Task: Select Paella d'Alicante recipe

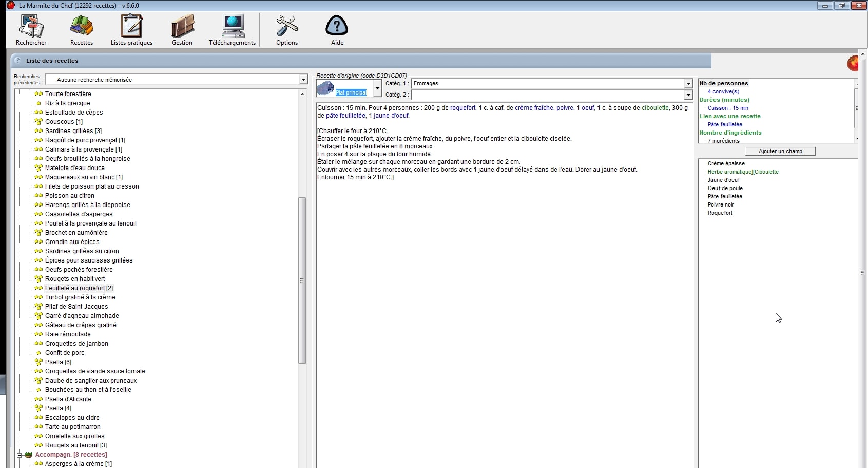Action: (x=68, y=399)
